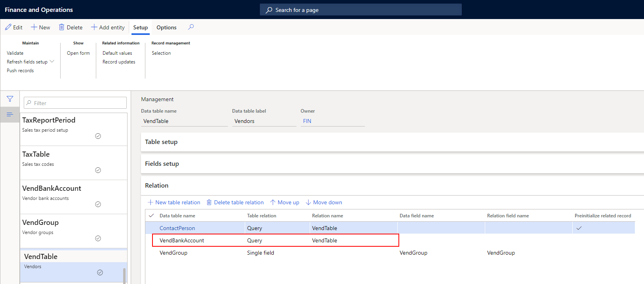Switch to the Options tab

[166, 27]
